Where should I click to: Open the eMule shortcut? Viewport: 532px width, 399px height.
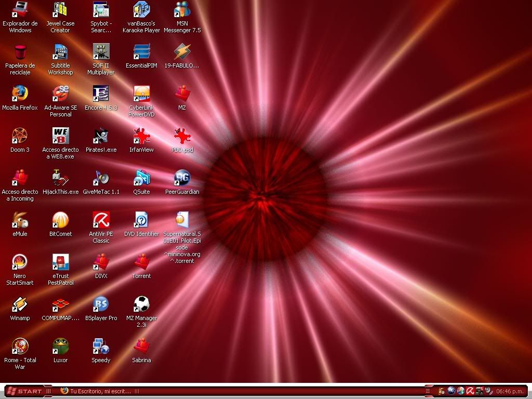pos(20,220)
